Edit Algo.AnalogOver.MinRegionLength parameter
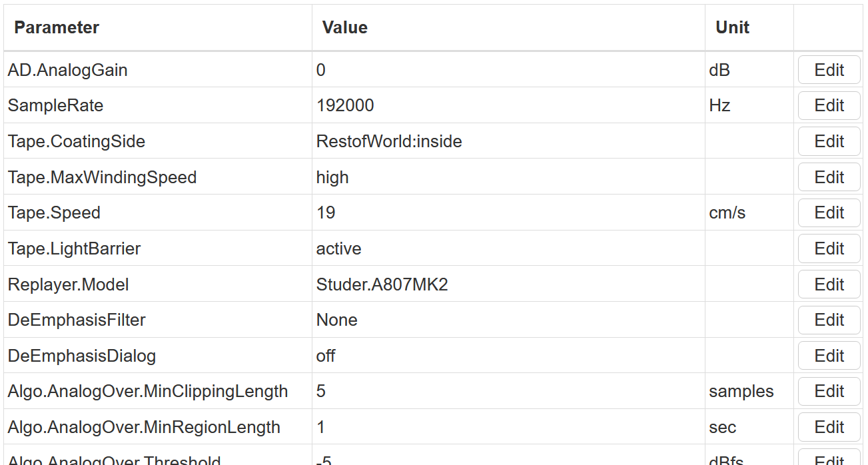This screenshot has height=465, width=868. [x=829, y=427]
